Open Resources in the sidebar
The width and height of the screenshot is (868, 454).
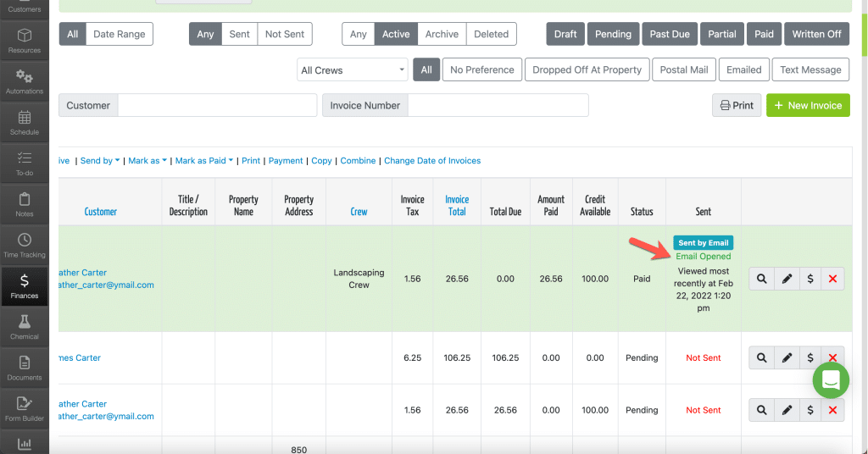coord(25,41)
